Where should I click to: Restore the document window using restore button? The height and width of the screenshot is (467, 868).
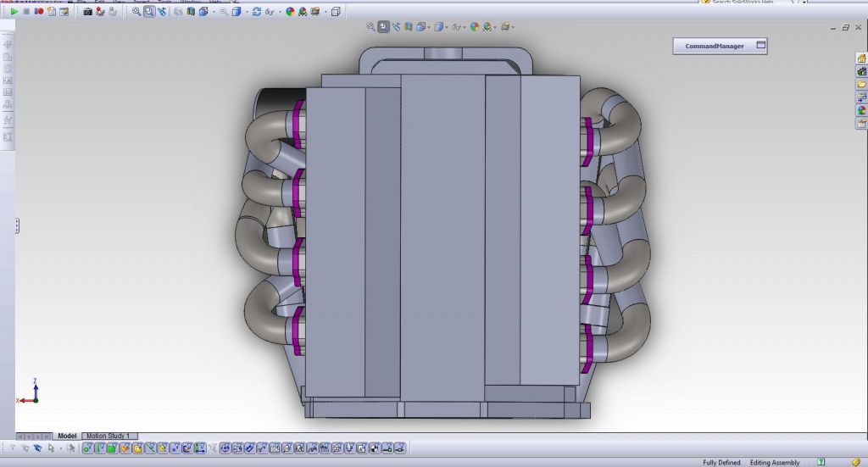coord(844,28)
